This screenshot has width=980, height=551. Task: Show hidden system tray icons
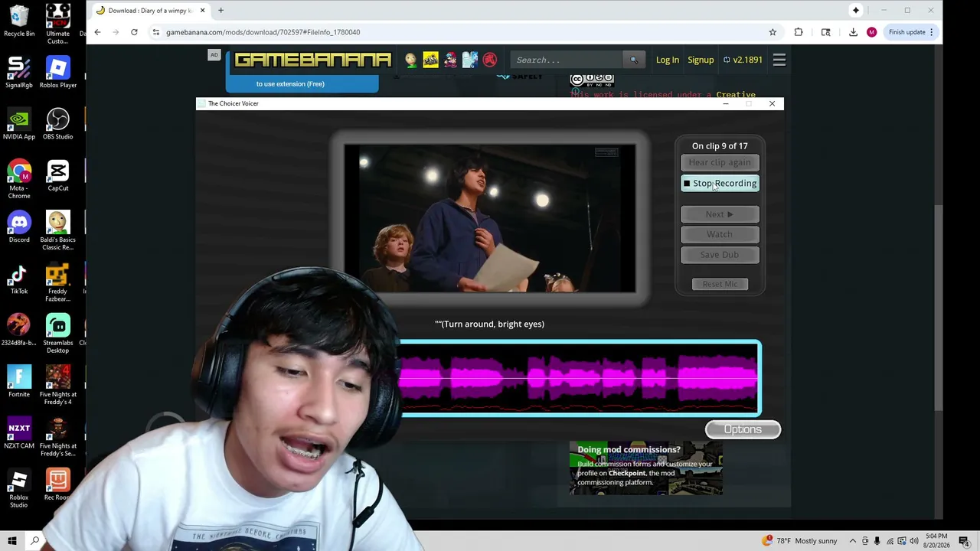tap(853, 541)
